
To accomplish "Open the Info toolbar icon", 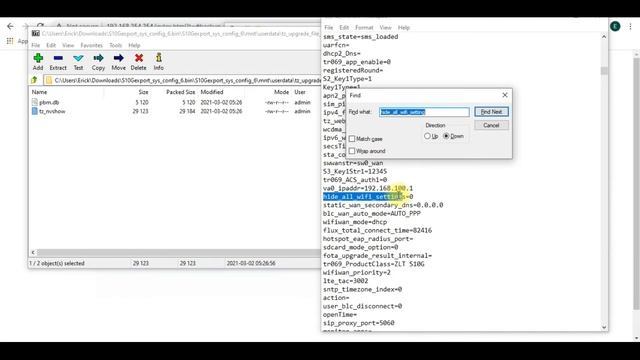I will pos(158,62).
